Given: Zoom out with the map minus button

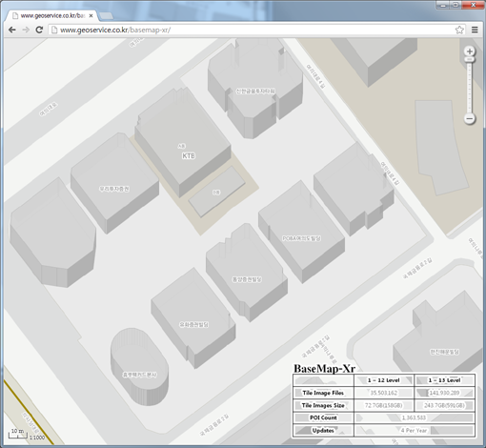Looking at the screenshot, I should pyautogui.click(x=470, y=119).
